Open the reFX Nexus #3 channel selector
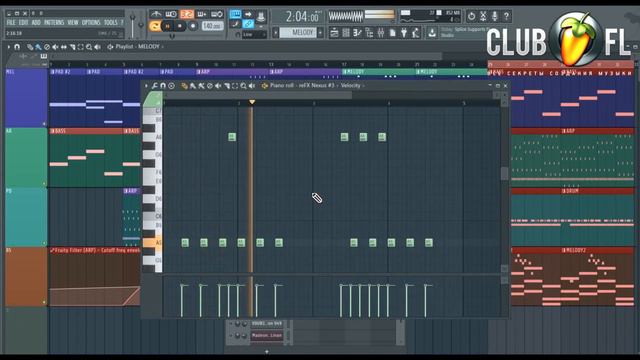 [x=316, y=86]
